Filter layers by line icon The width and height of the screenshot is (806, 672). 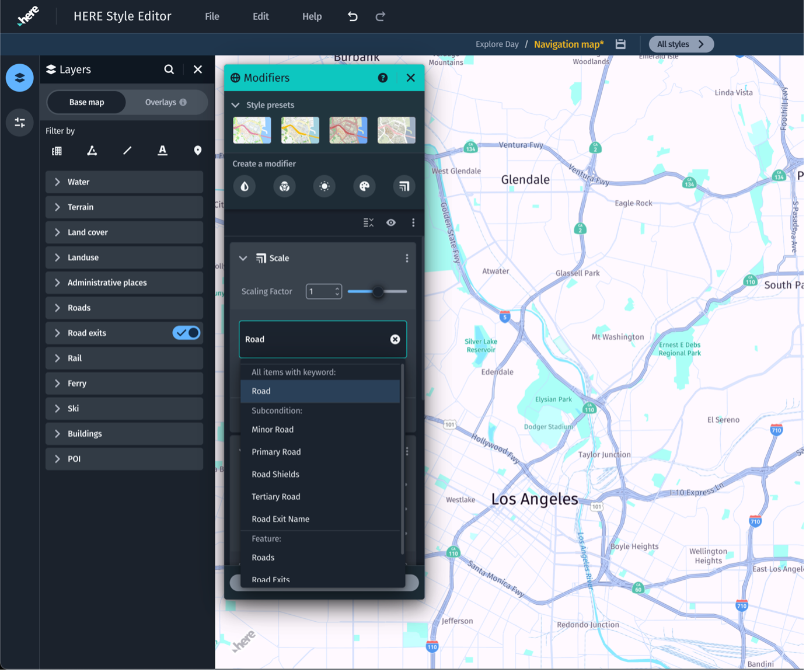(127, 151)
